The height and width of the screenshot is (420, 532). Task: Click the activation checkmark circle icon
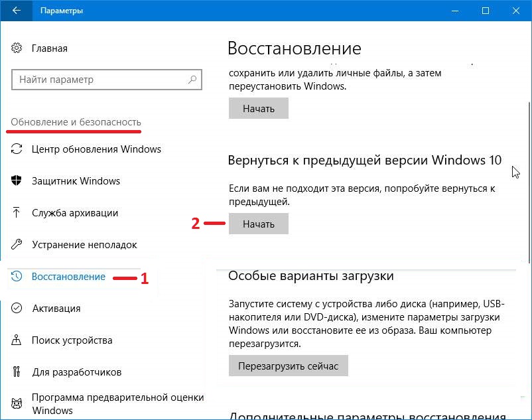click(x=17, y=308)
